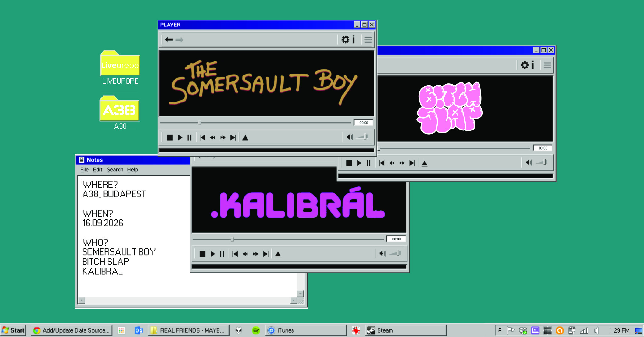Open the hamburger menu in Bitch Slap player

(547, 65)
